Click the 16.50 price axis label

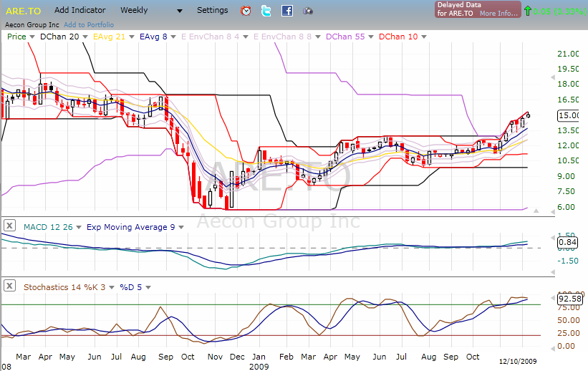(568, 100)
